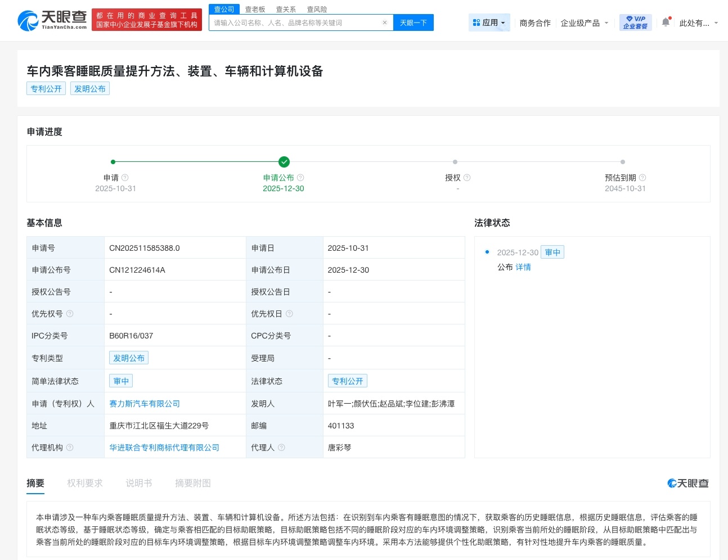728x560 pixels.
Task: Open the 赛力斯汽车有限公司 company link
Action: tap(145, 403)
